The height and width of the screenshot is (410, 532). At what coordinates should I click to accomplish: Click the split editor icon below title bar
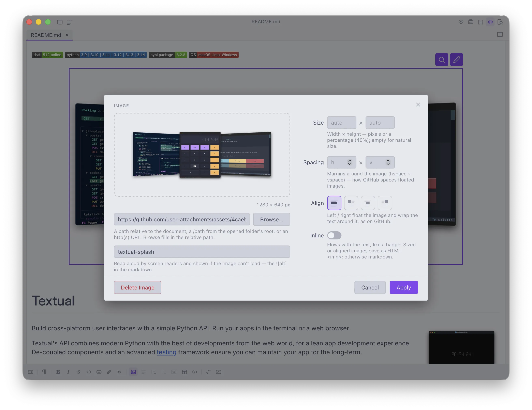[500, 35]
